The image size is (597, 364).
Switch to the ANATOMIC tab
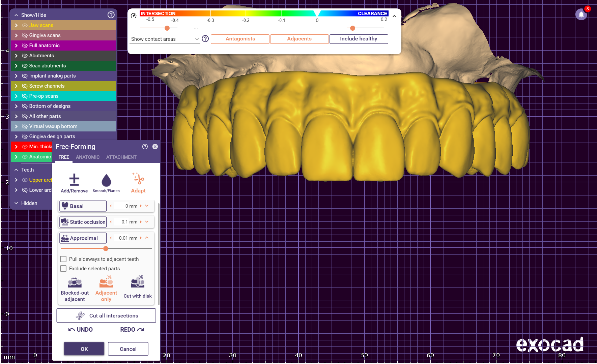pyautogui.click(x=88, y=157)
